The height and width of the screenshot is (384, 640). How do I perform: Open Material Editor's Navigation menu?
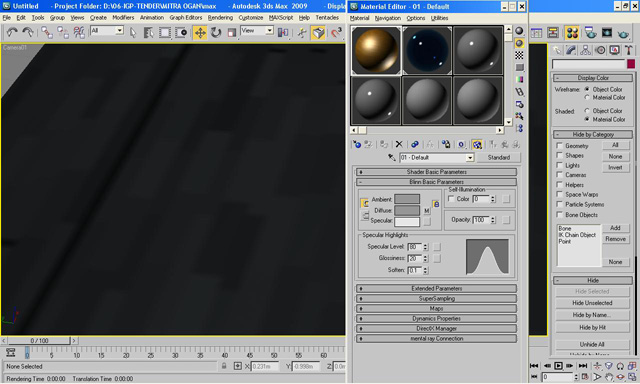click(x=388, y=18)
